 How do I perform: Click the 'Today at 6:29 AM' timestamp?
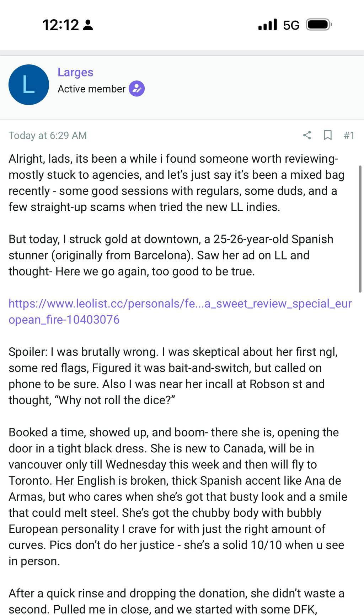[x=48, y=135]
